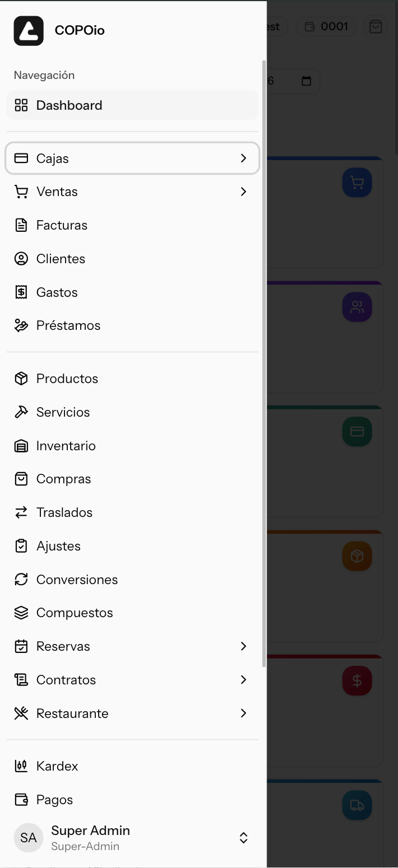Click the Gastos receipt icon

(21, 292)
